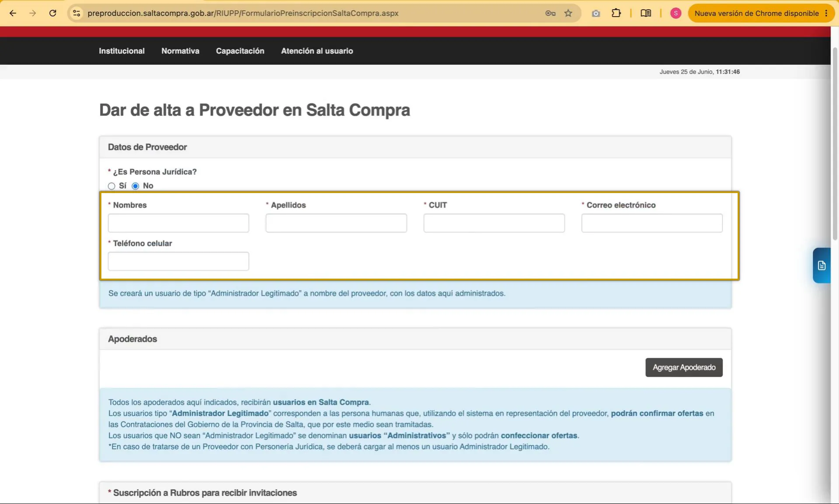Open Chrome profile avatar S
The image size is (839, 504).
[x=676, y=13]
